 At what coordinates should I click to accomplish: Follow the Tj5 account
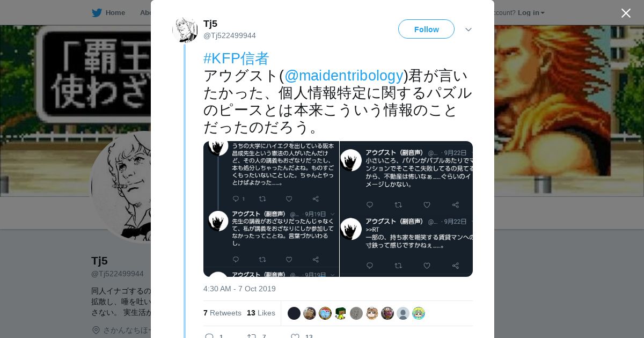click(426, 29)
